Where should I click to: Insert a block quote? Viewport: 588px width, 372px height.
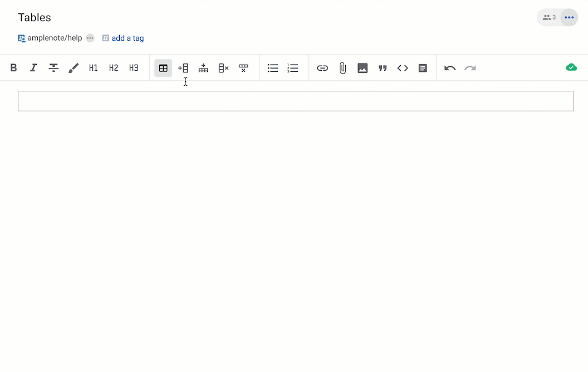coord(383,68)
